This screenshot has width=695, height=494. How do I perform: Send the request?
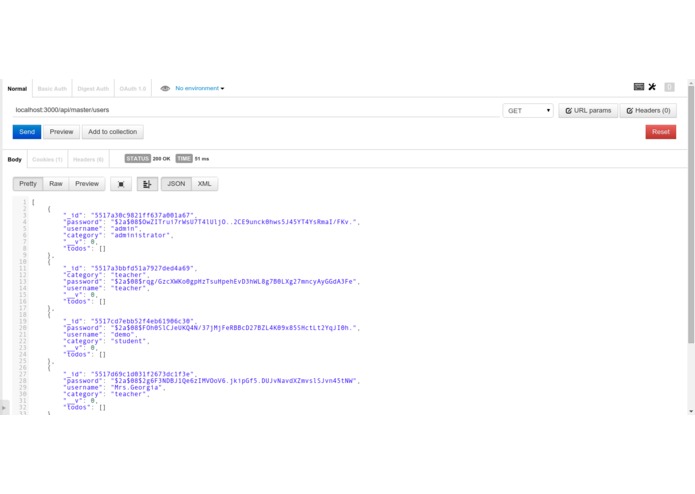[x=27, y=132]
